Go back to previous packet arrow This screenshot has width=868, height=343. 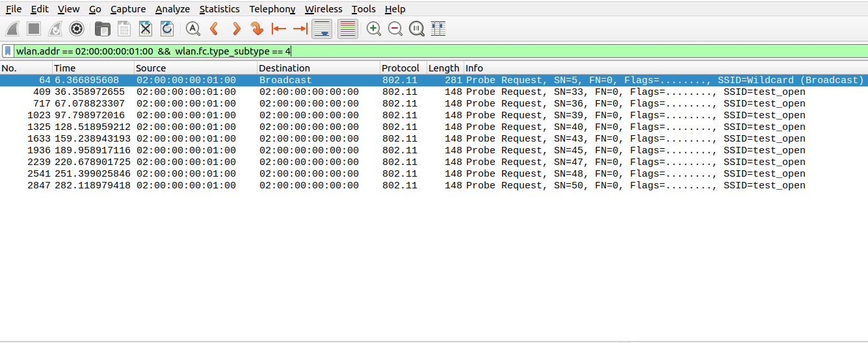click(x=213, y=29)
